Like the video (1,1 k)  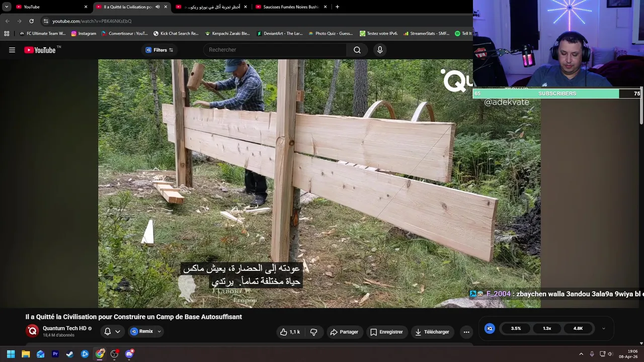click(x=290, y=332)
